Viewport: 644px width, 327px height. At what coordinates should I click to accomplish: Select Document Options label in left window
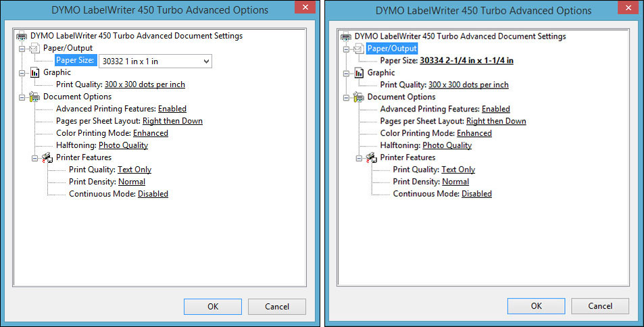click(77, 97)
